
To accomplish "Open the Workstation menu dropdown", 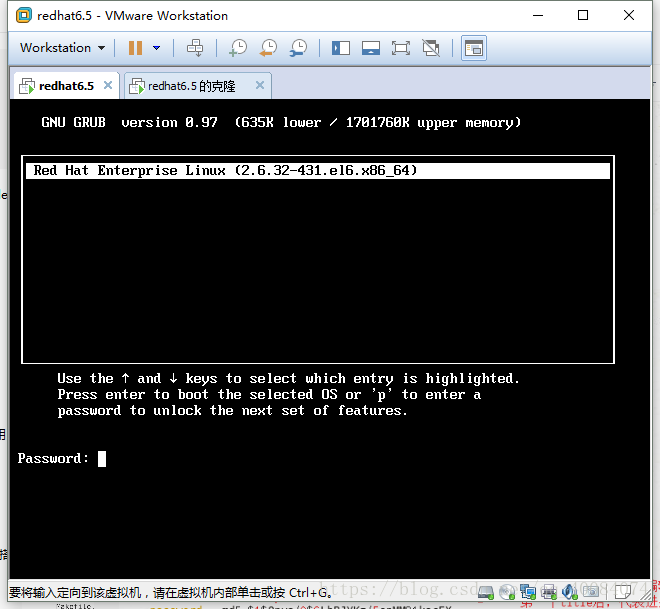I will click(x=62, y=48).
